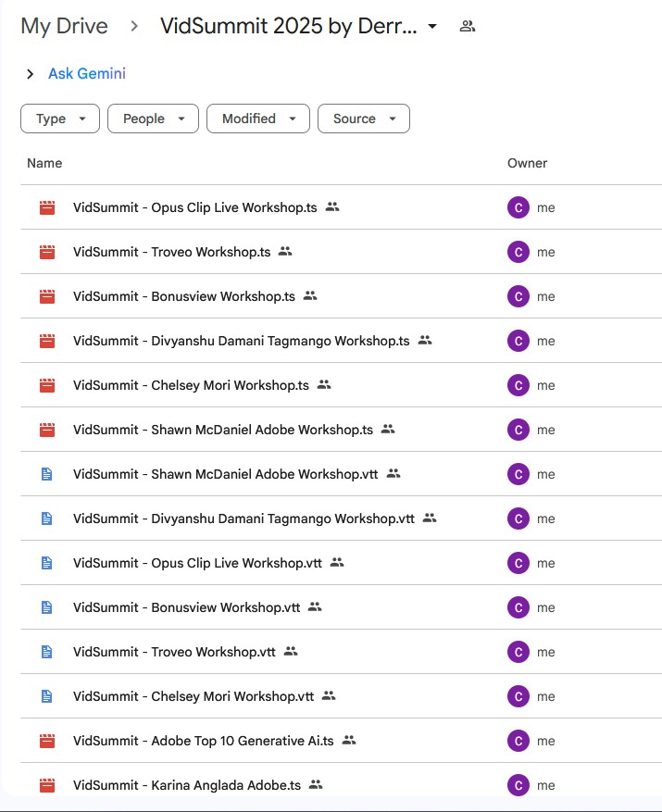Open the Type filter dropdown
Viewport: 662px width, 812px height.
[x=60, y=119]
